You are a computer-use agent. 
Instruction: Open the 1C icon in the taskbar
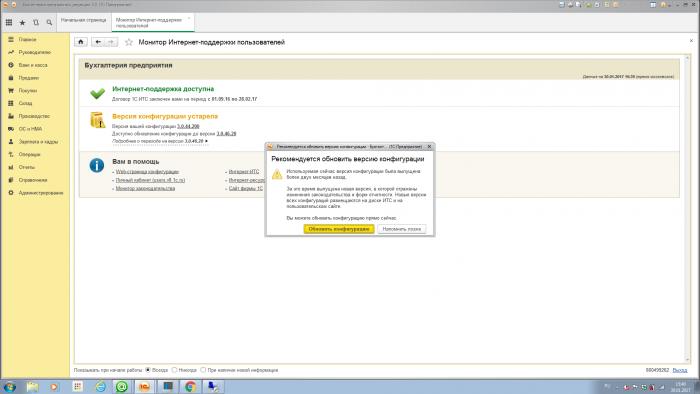point(145,386)
